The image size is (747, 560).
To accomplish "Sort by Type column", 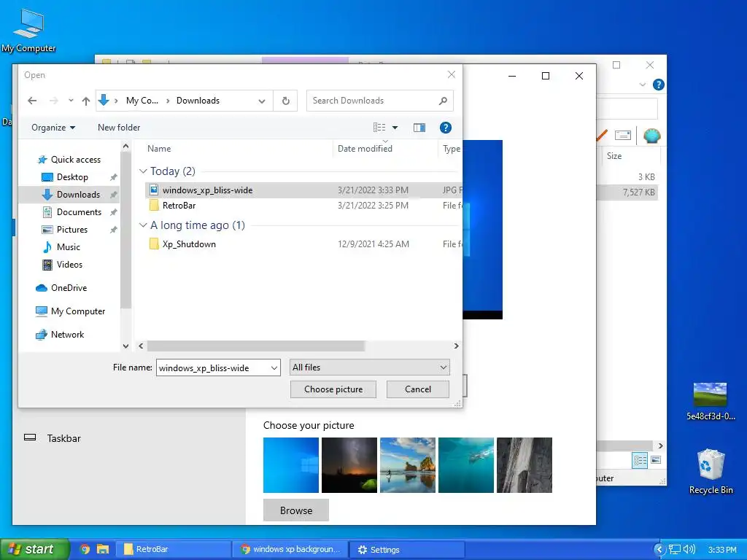I will pos(452,149).
